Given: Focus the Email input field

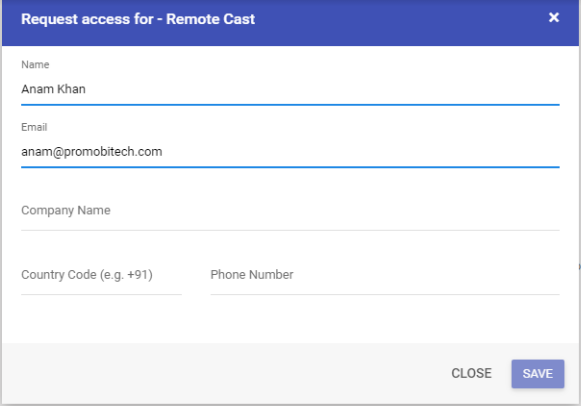Looking at the screenshot, I should tap(290, 152).
